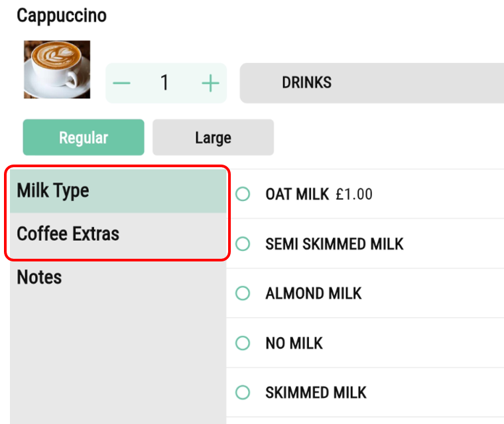This screenshot has width=504, height=424.
Task: Select the Oat Milk radio button
Action: pyautogui.click(x=243, y=194)
